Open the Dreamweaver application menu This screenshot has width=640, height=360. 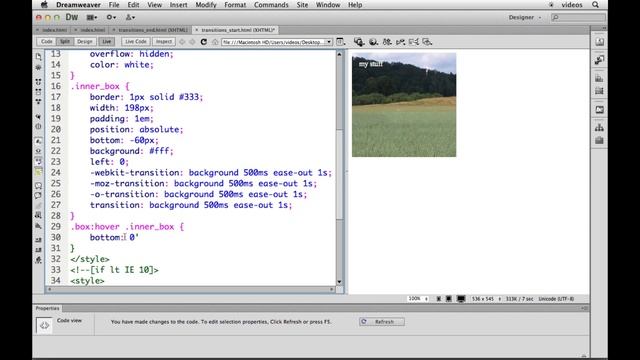[x=79, y=5]
